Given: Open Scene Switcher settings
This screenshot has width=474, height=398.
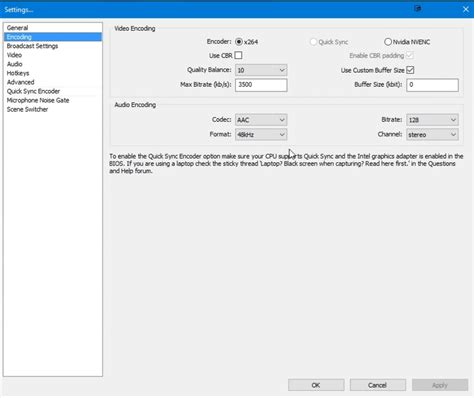Looking at the screenshot, I should tap(53, 109).
